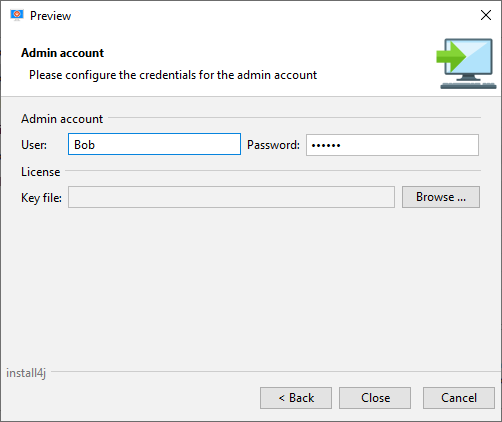Click the Password: label
Screen dimensions: 502x422
273,145
